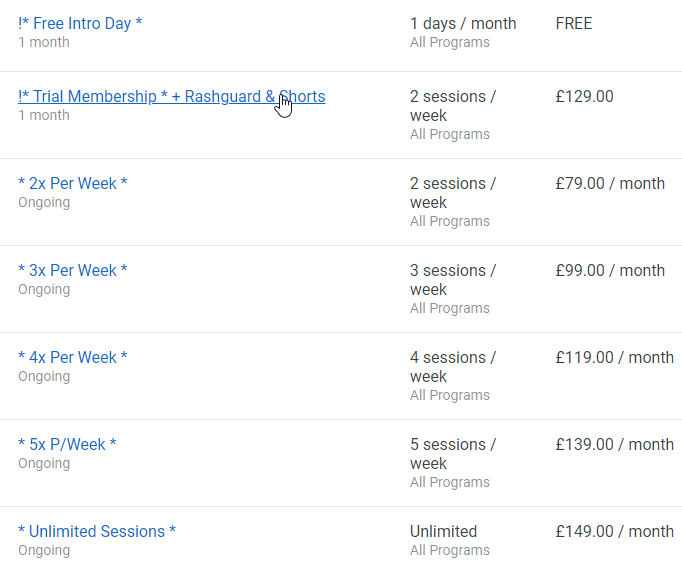Click the 1 month label under Free Intro Day
The height and width of the screenshot is (569, 682).
pyautogui.click(x=44, y=42)
